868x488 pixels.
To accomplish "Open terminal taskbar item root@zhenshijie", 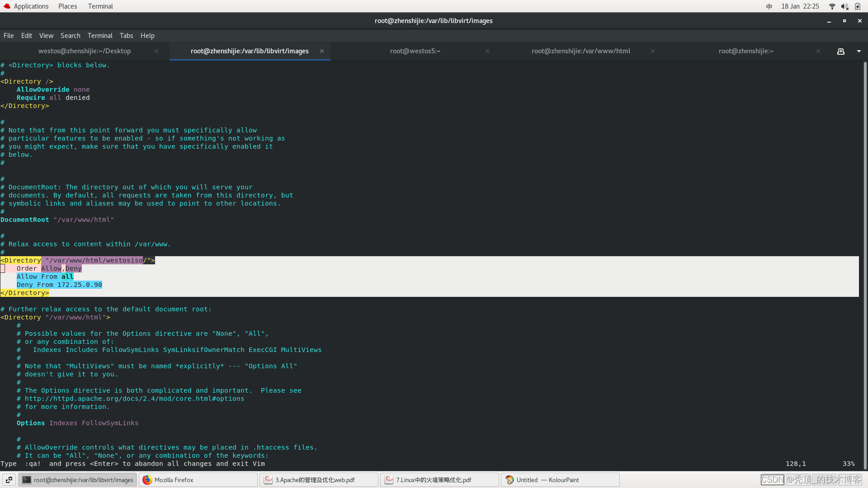I will pyautogui.click(x=78, y=480).
